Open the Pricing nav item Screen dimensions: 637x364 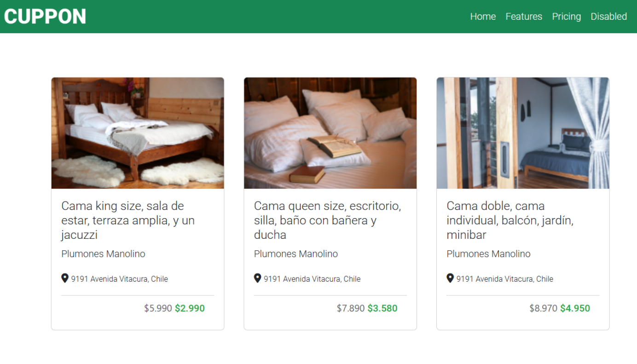(567, 17)
